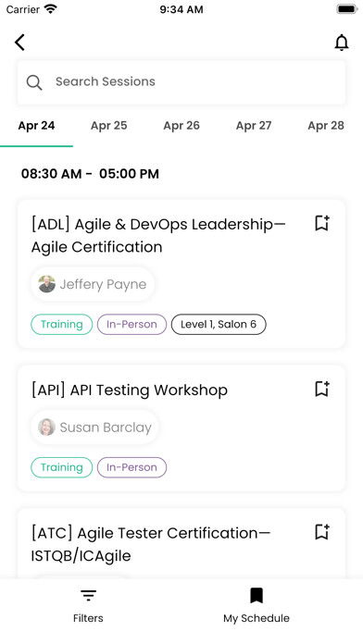This screenshot has height=644, width=363.
Task: Bookmark the Agile Tester Certification session
Action: (322, 531)
